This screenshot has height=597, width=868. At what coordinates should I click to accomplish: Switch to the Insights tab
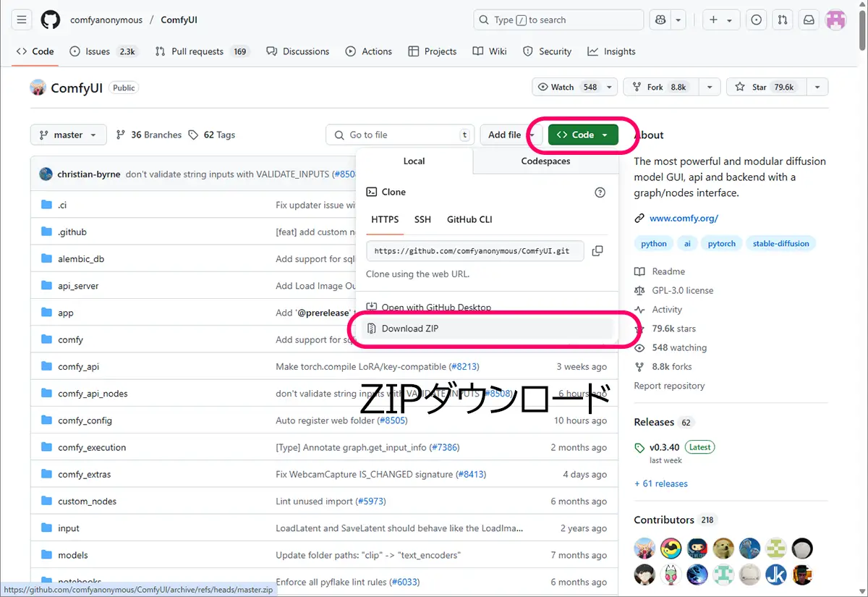611,51
